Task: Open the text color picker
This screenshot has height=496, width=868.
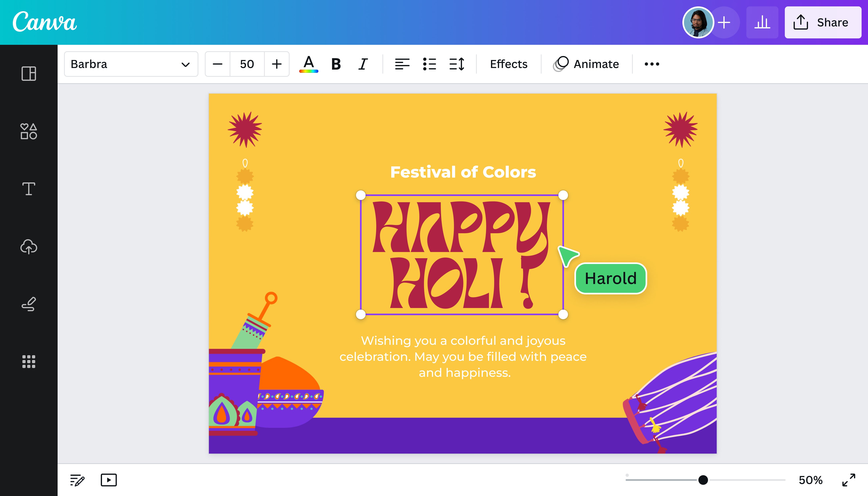Action: tap(308, 64)
